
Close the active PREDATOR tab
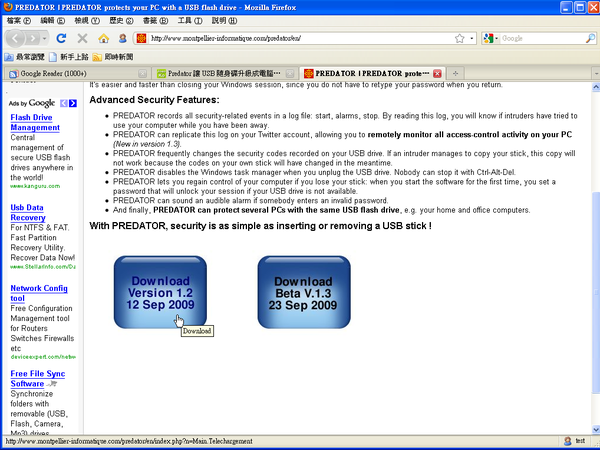coord(437,73)
